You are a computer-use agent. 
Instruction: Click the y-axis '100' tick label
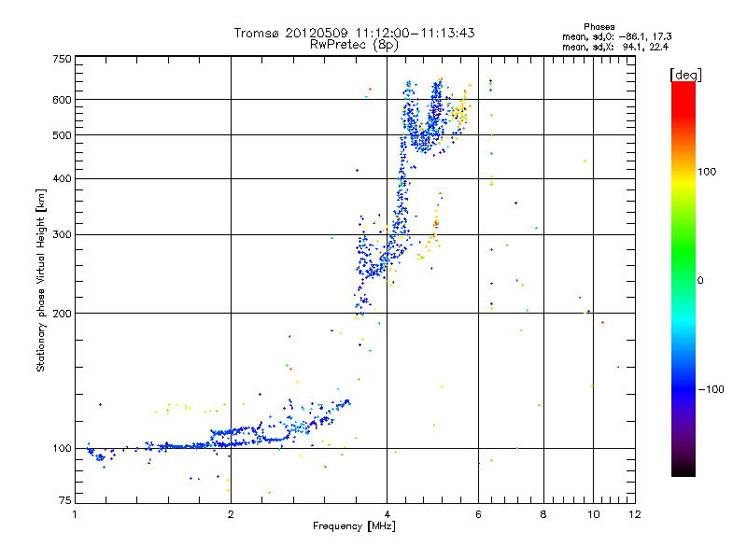(x=62, y=449)
